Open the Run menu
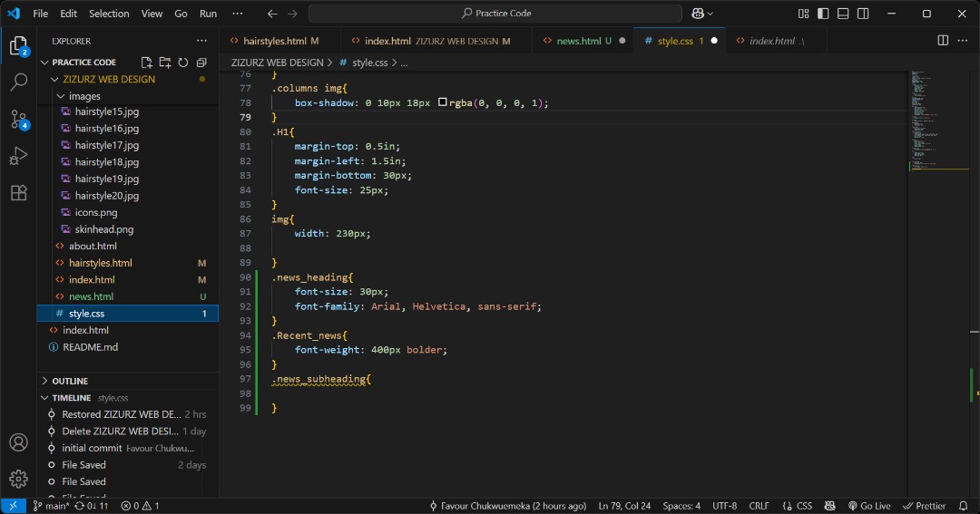Viewport: 980px width, 514px height. [208, 13]
